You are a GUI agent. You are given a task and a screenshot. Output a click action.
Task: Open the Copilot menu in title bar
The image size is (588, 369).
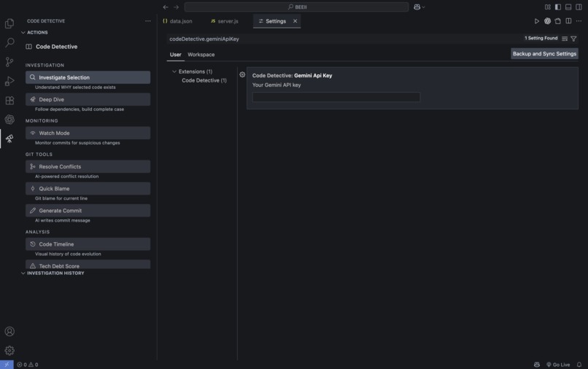[419, 7]
